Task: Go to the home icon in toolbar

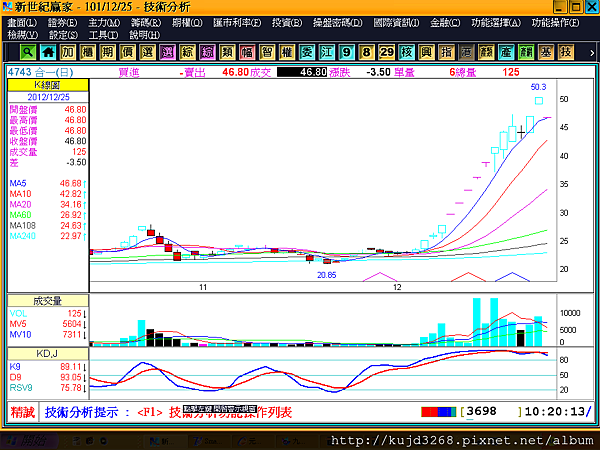Action: (48, 52)
